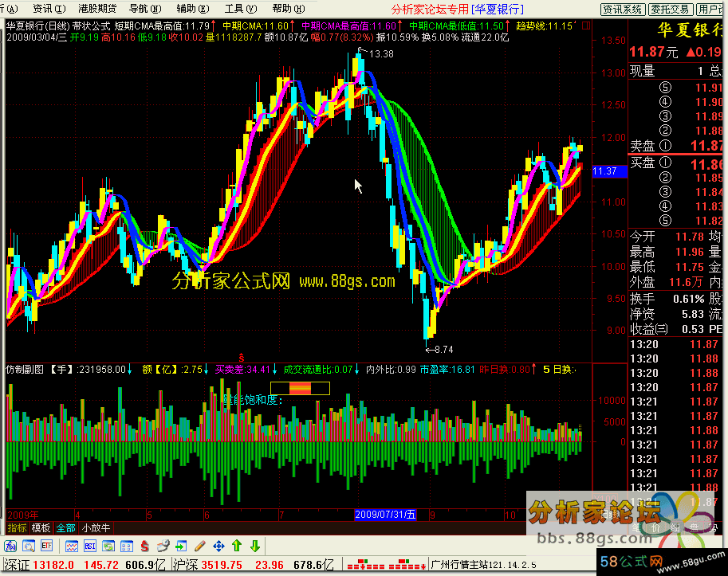Click the 中期CMA最低值:11.50 indicator label
728x576 pixels.
point(456,26)
